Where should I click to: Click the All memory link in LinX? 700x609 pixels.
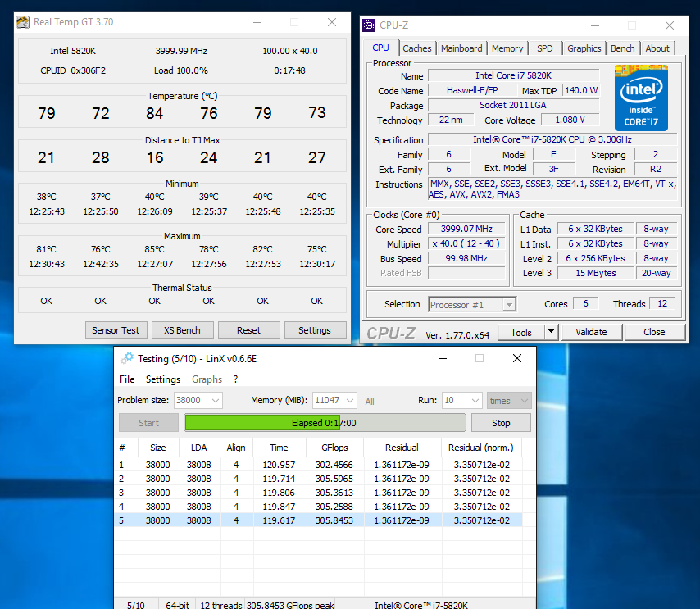370,402
